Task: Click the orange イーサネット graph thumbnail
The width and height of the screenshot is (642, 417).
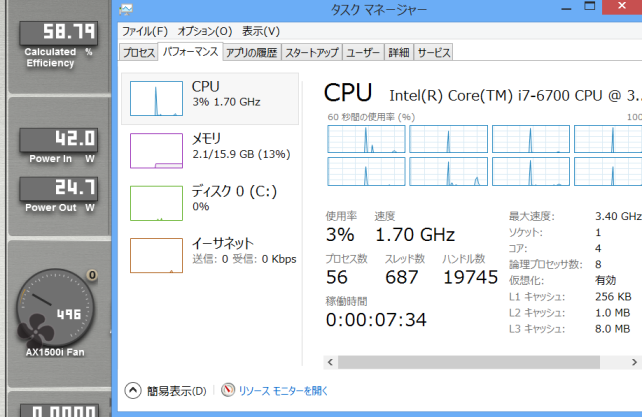Action: [157, 255]
